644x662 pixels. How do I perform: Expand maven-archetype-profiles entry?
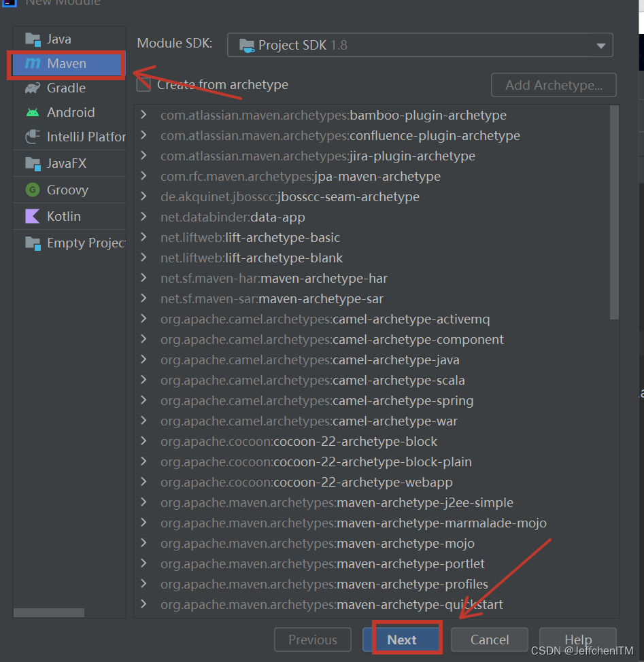[x=143, y=584]
